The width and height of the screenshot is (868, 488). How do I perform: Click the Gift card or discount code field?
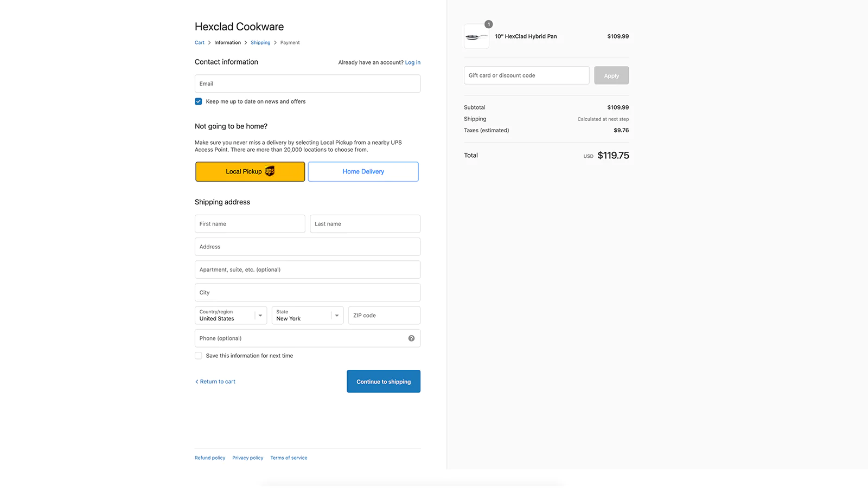526,76
